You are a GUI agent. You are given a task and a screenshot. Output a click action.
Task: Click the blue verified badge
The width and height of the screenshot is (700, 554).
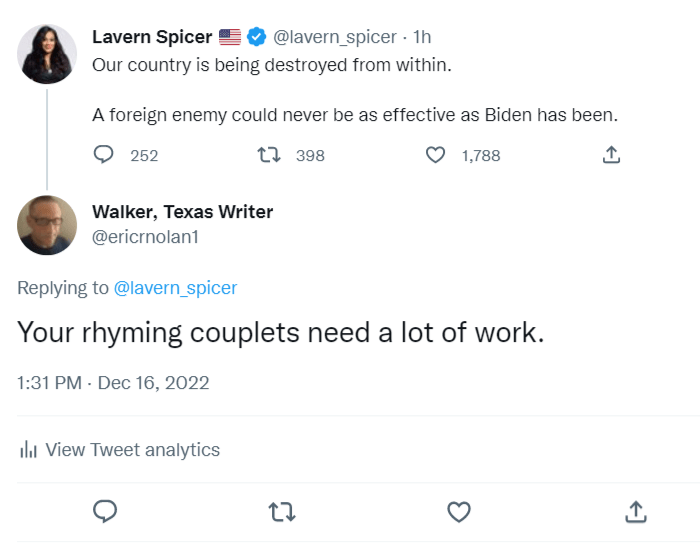(x=257, y=37)
